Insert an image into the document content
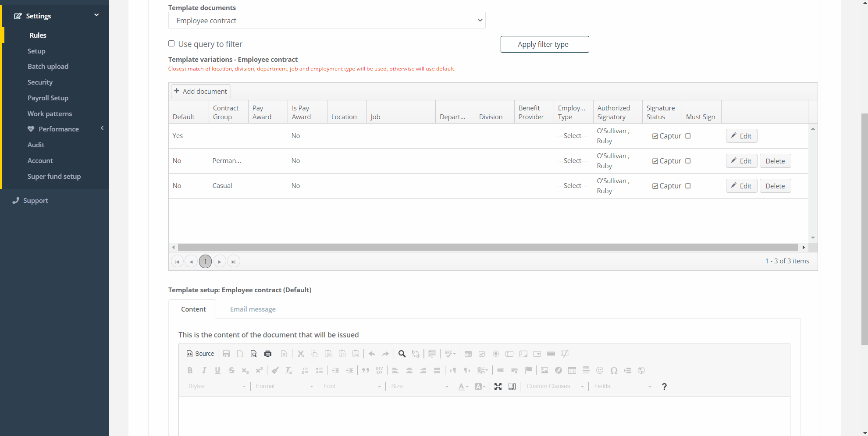The width and height of the screenshot is (868, 436). coord(544,370)
